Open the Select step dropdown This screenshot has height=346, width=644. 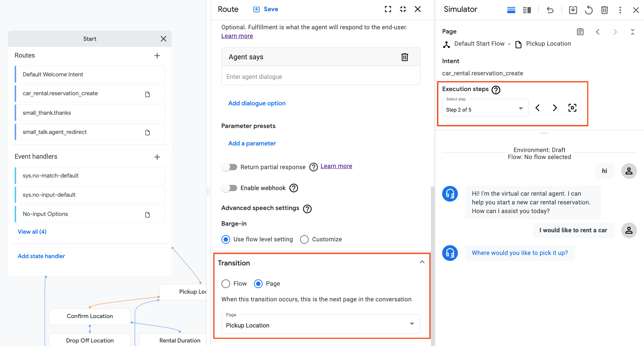point(485,109)
